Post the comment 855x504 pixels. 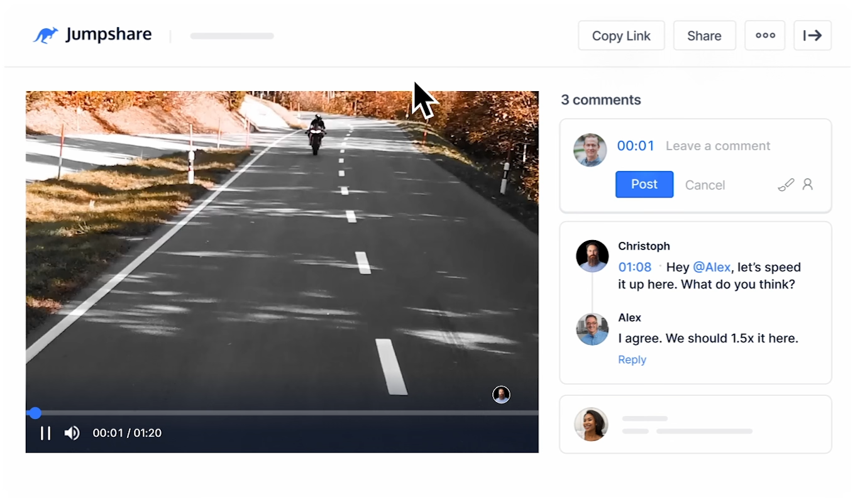(x=644, y=184)
